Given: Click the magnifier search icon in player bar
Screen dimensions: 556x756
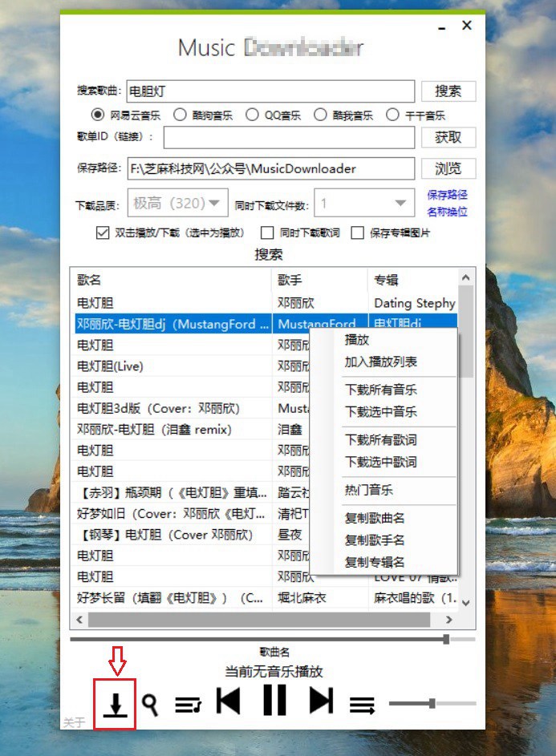Looking at the screenshot, I should click(x=150, y=705).
